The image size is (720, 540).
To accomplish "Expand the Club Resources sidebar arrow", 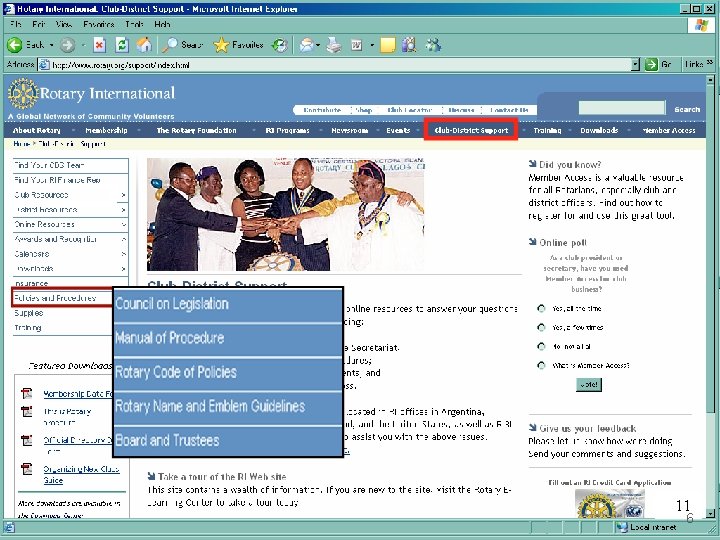I will [x=123, y=195].
